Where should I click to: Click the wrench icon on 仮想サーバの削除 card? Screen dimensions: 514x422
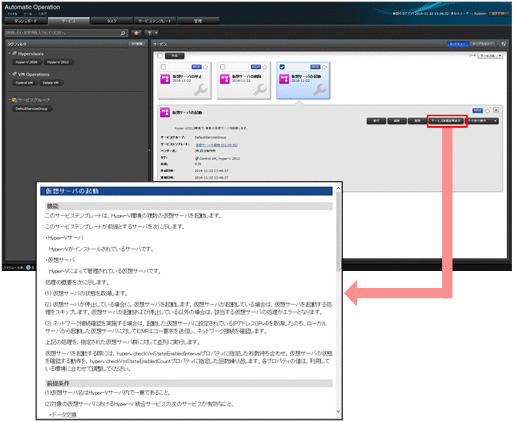[x=260, y=90]
